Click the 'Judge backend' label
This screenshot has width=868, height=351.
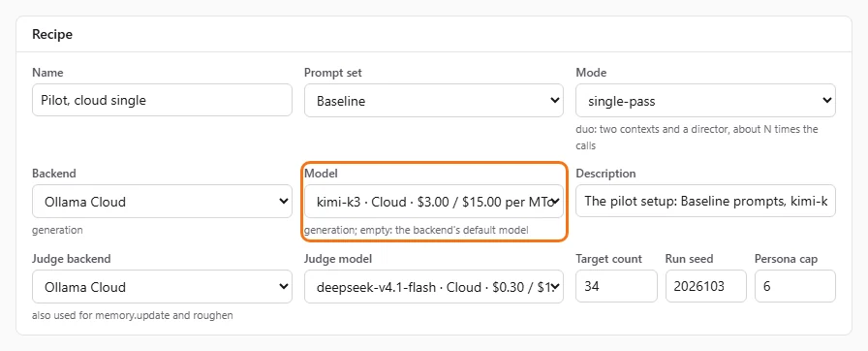click(x=72, y=259)
